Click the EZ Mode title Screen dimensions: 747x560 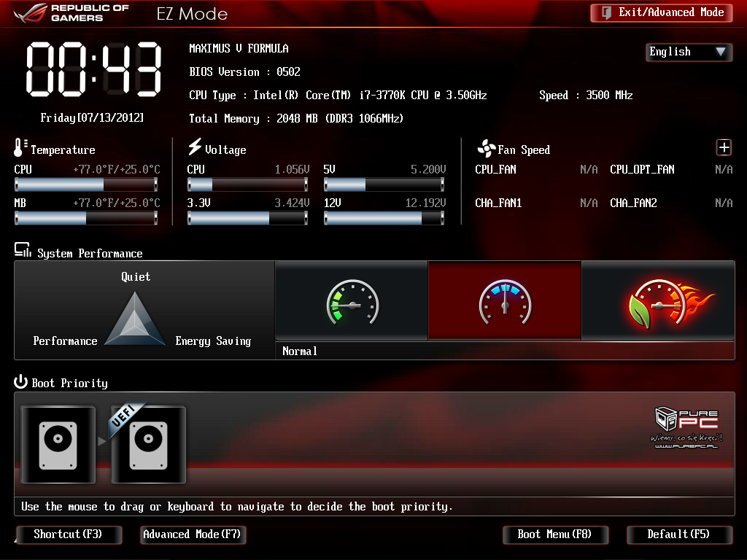(x=192, y=14)
